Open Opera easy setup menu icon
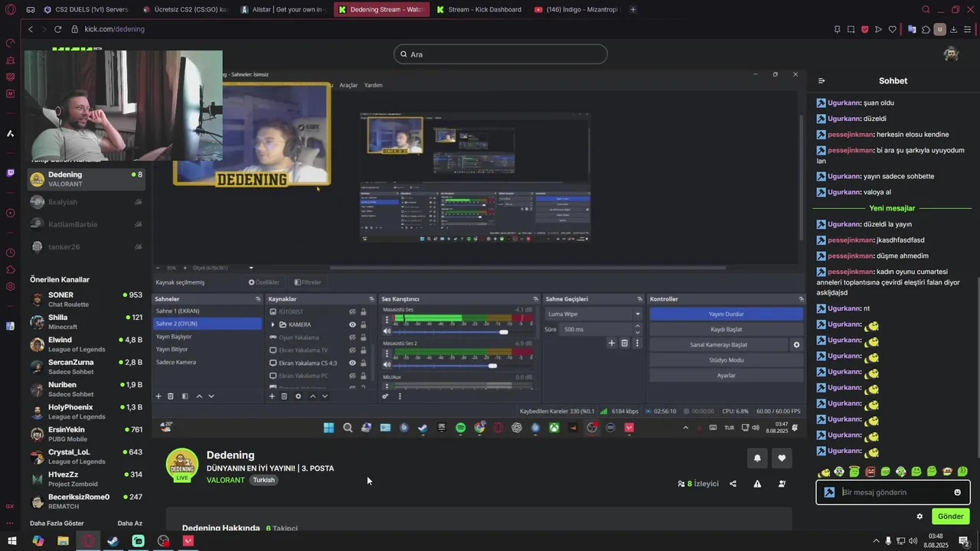980x551 pixels. [968, 29]
